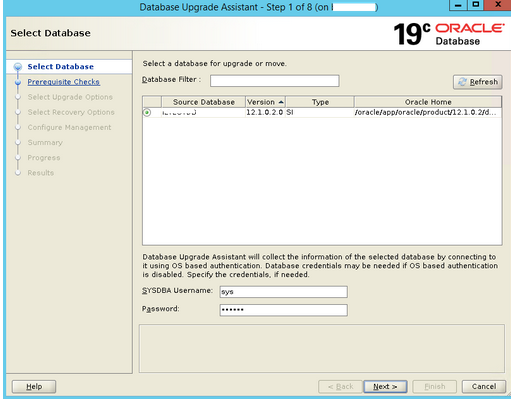511x403 pixels.
Task: Sort by the Version column header
Action: tap(265, 102)
